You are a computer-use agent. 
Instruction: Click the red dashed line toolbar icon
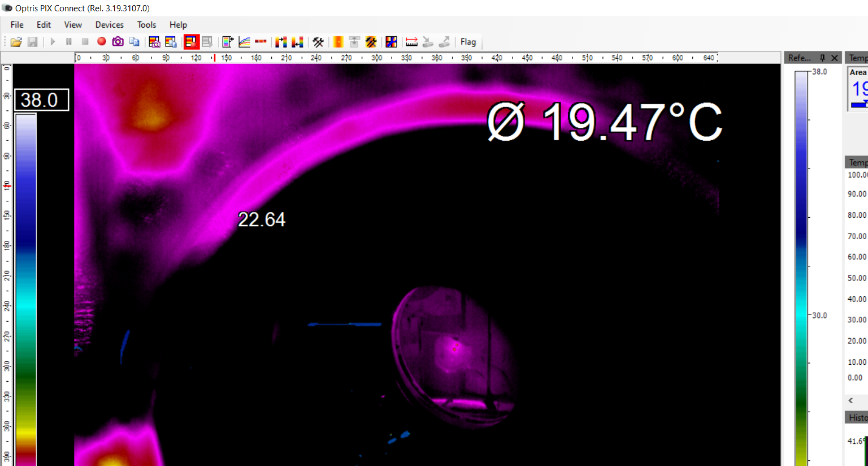tap(261, 42)
